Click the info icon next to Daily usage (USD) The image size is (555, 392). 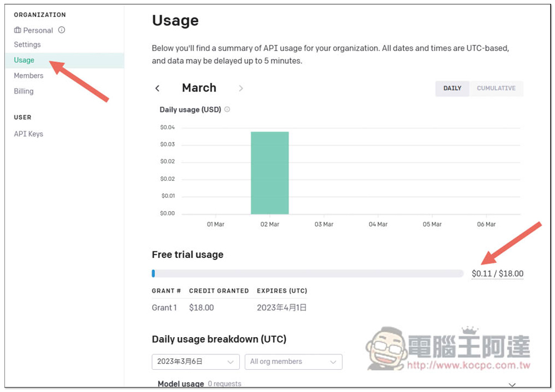227,110
